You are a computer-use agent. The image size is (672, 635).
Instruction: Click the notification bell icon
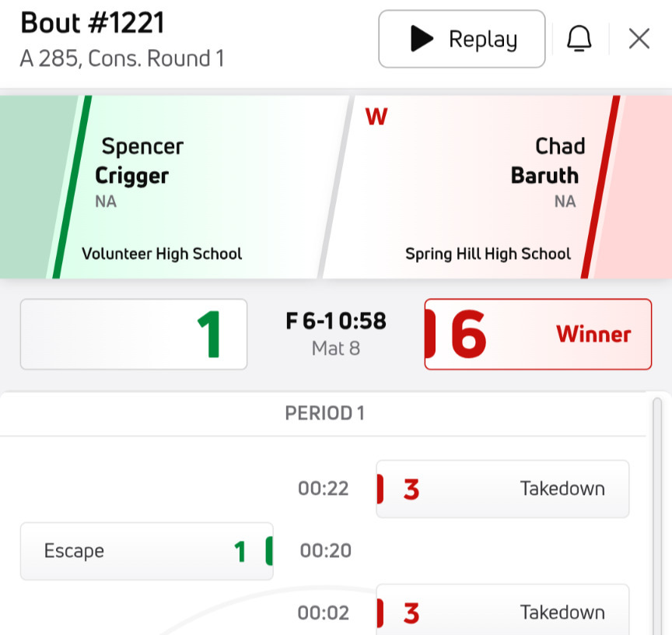(579, 38)
